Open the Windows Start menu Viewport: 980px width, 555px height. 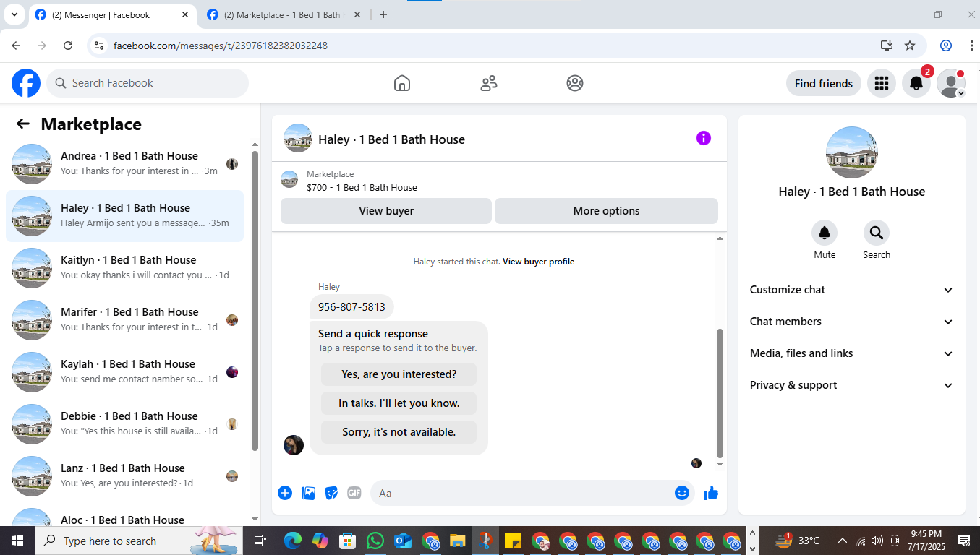[17, 541]
